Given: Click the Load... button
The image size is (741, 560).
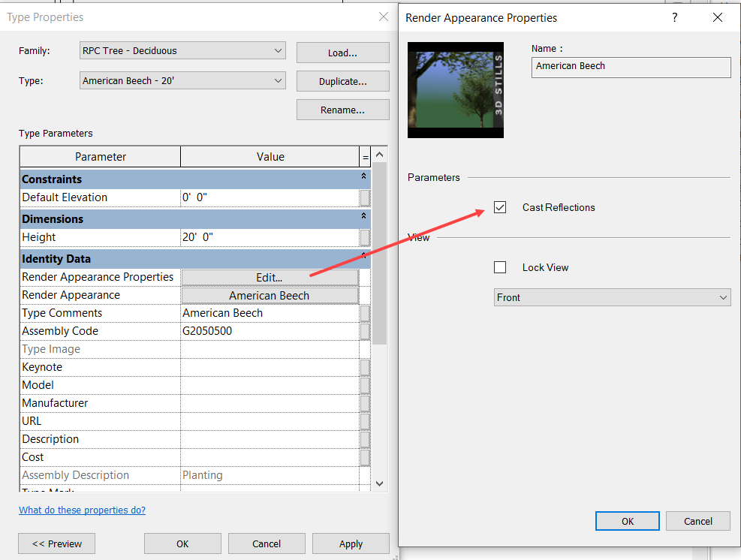Looking at the screenshot, I should tap(342, 53).
